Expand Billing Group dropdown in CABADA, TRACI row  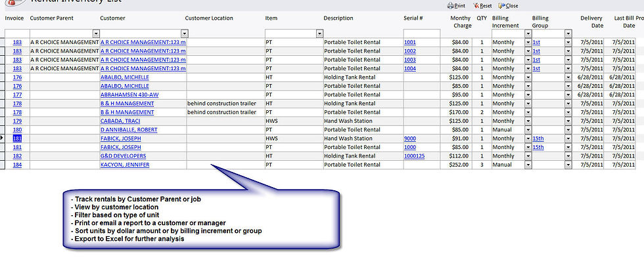[568, 121]
